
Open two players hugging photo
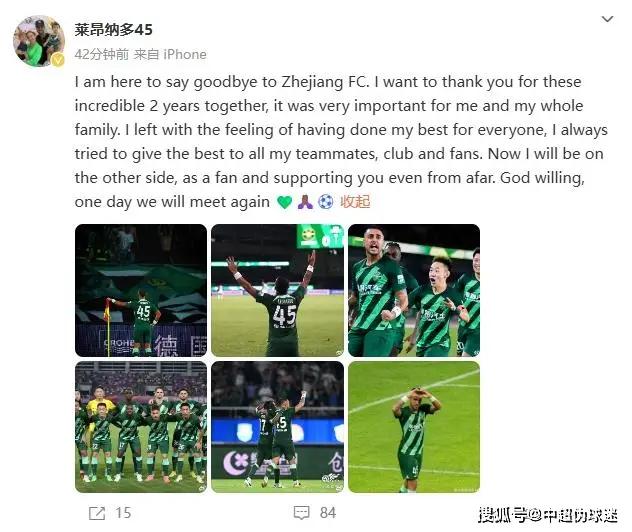click(277, 427)
